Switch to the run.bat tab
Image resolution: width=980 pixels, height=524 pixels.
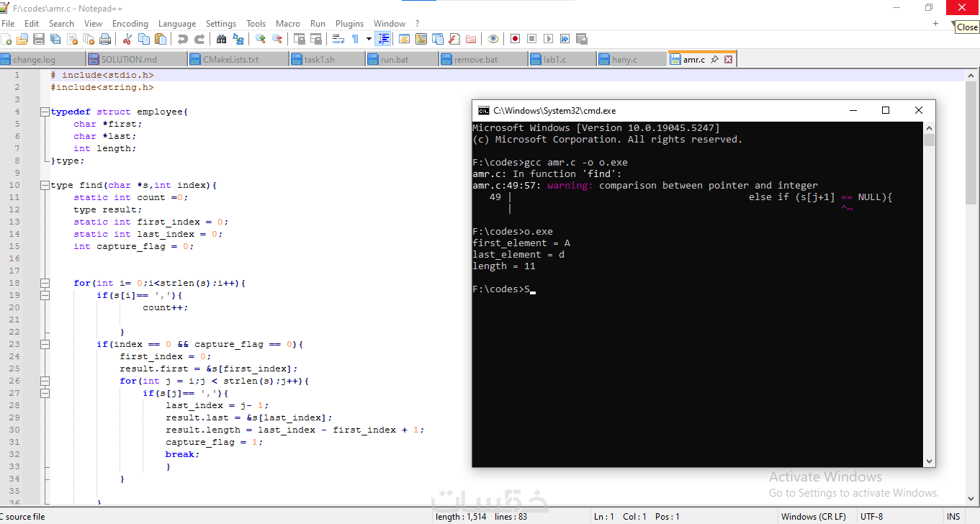402,59
